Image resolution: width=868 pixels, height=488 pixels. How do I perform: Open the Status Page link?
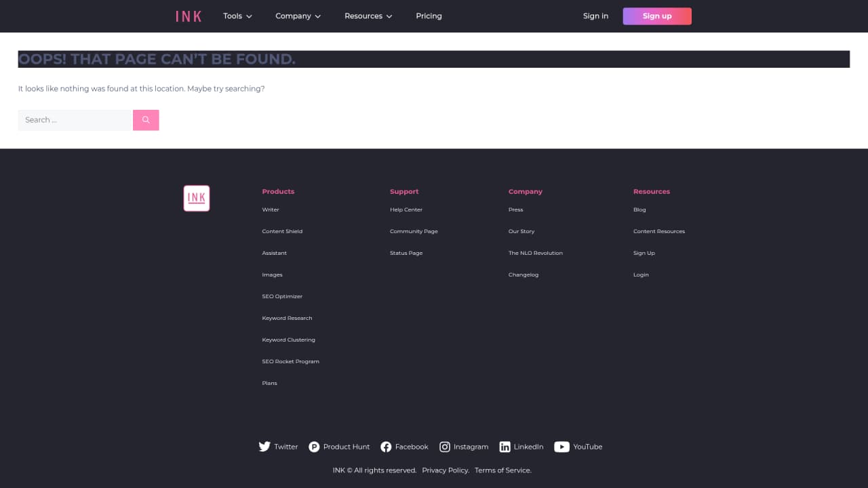(406, 253)
